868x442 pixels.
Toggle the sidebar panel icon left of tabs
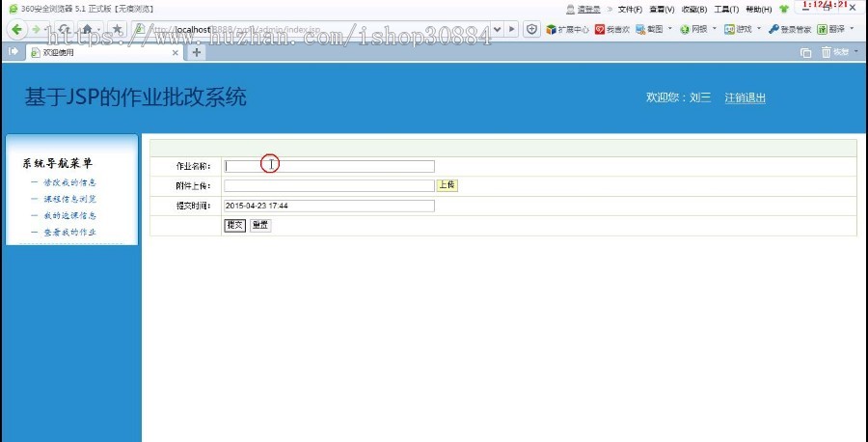[x=14, y=51]
